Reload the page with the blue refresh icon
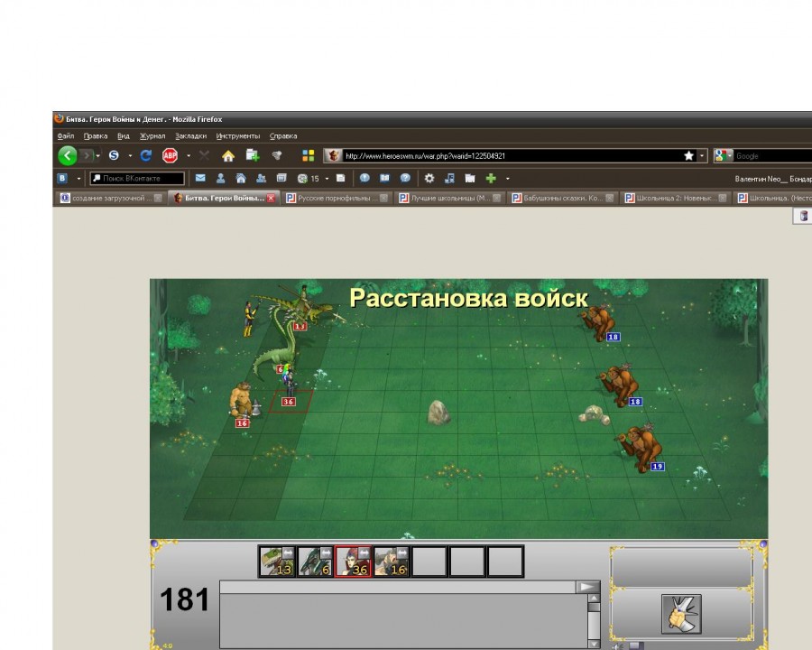This screenshot has width=812, height=650. tap(146, 155)
